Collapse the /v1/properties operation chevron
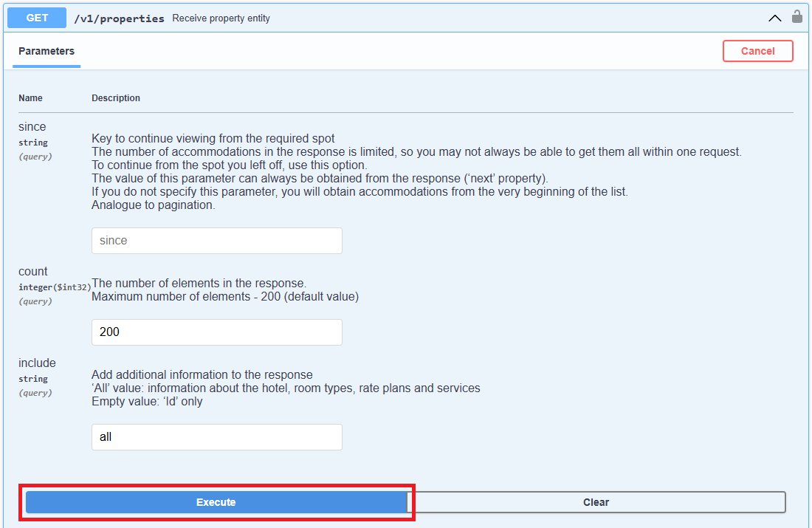812x528 pixels. click(x=774, y=18)
